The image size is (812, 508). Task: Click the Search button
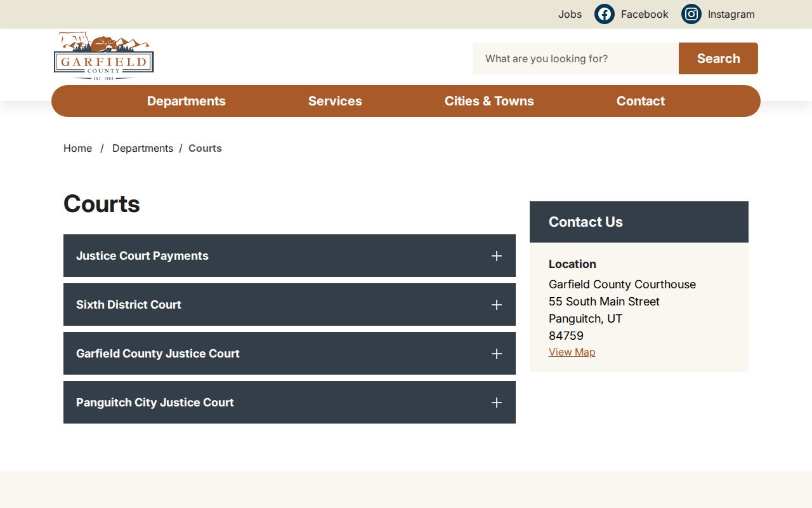click(718, 58)
